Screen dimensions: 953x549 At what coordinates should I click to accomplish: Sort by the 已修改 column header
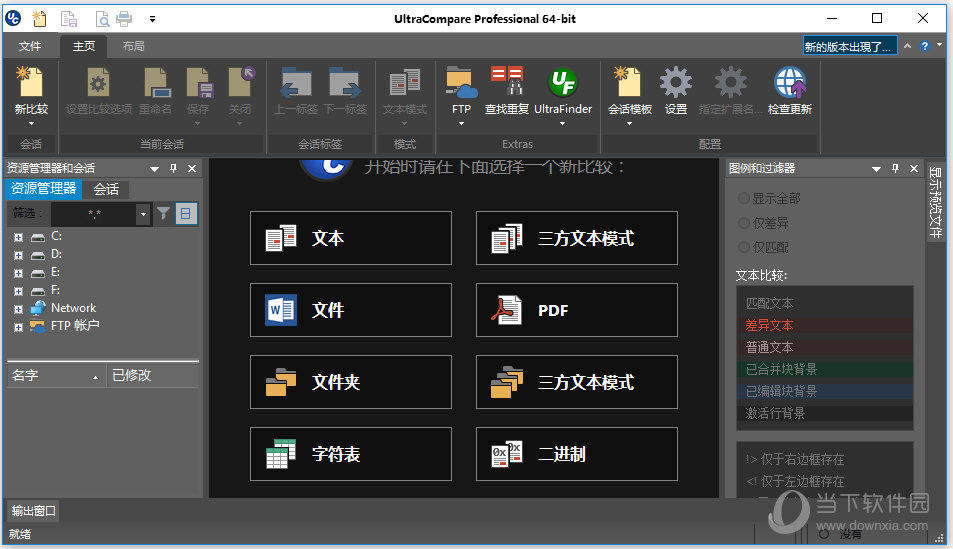tap(153, 375)
